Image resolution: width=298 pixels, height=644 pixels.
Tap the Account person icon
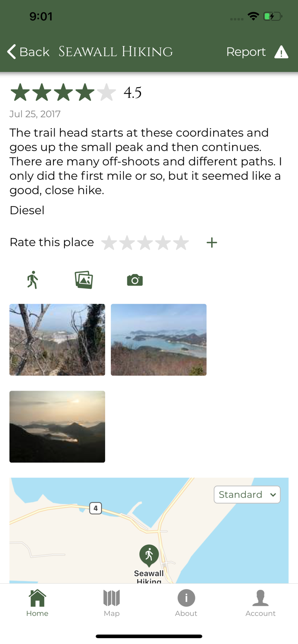point(260,597)
